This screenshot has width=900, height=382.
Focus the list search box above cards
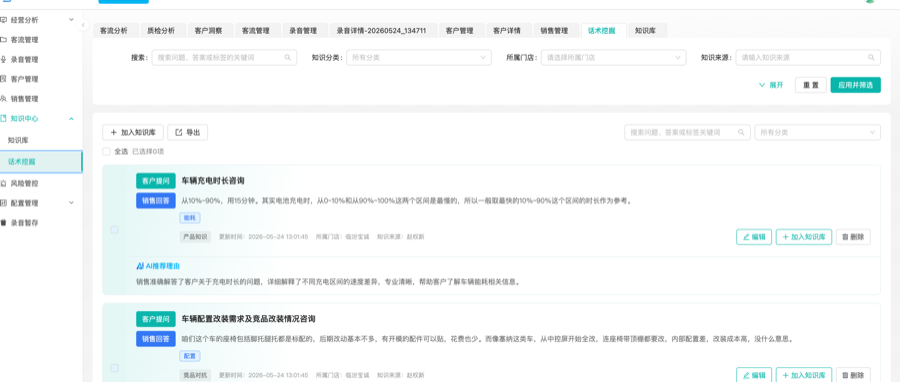[x=687, y=132]
